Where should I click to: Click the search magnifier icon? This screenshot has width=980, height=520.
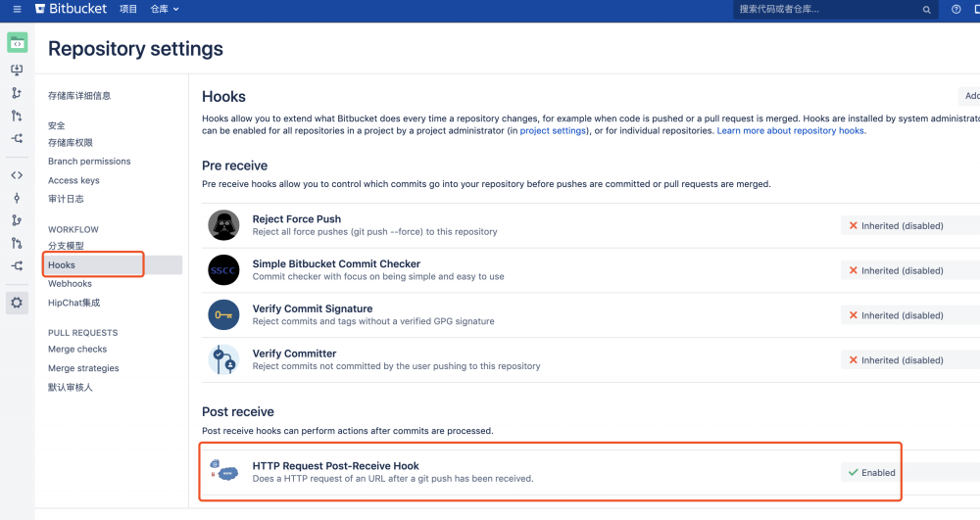coord(927,10)
